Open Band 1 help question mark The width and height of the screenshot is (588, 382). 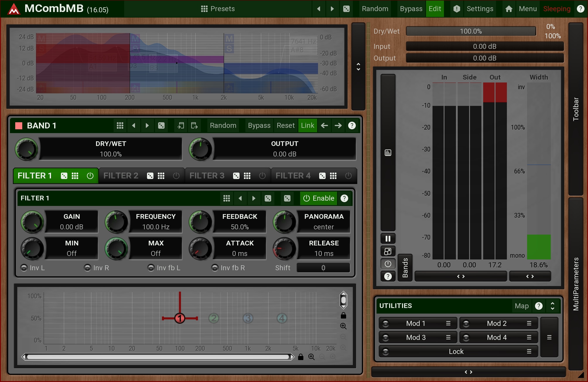[352, 125]
